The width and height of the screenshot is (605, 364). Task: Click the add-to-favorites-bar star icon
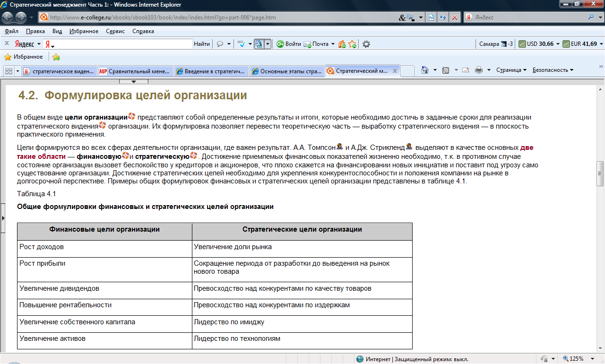56,57
